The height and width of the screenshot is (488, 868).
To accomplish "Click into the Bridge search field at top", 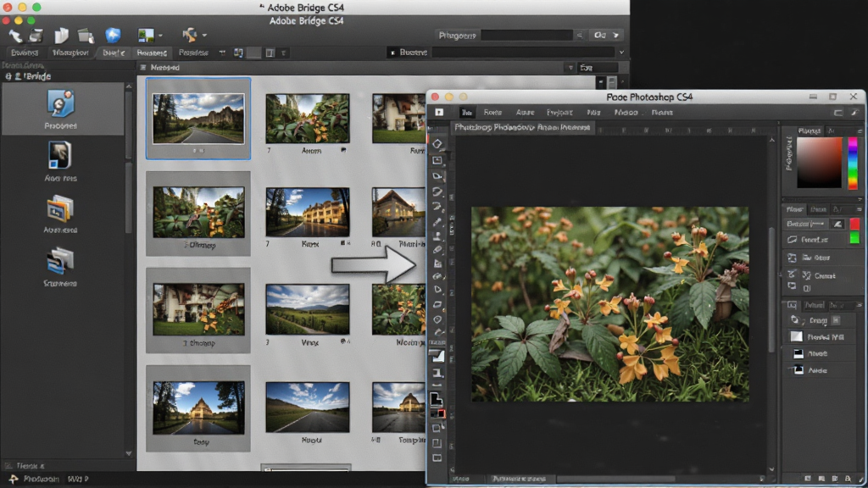I will (526, 35).
